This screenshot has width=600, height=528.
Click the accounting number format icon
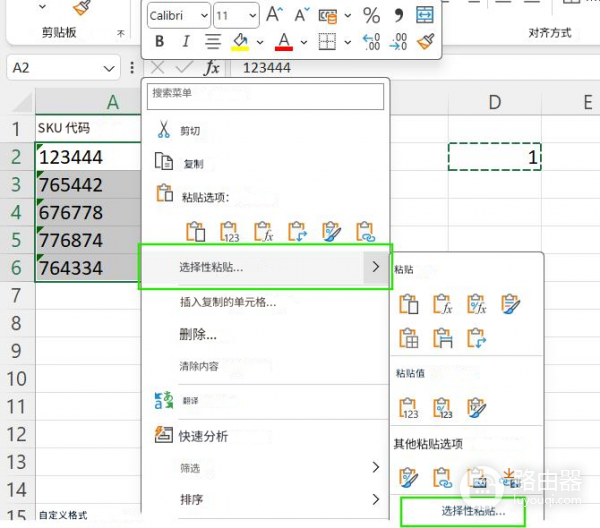328,16
